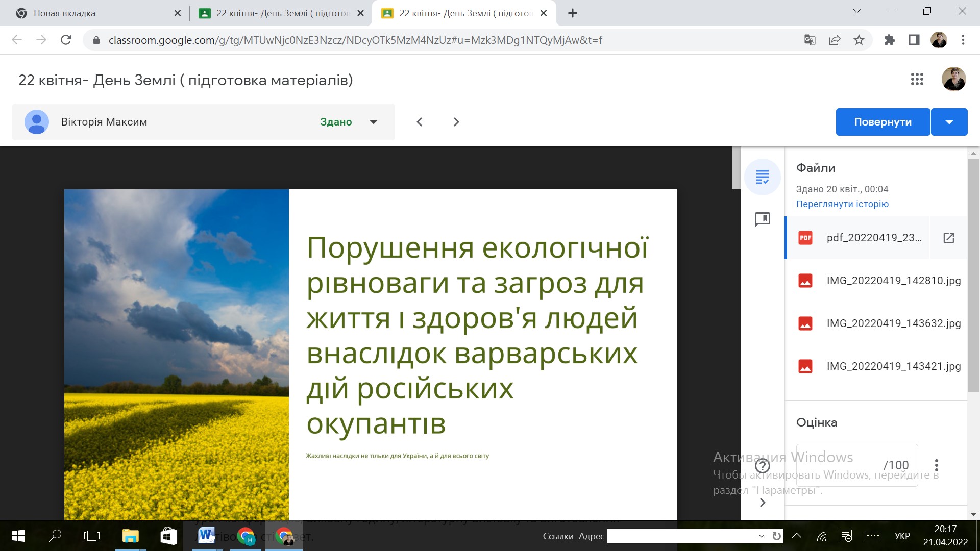Show the Files and grade panel icon
980x551 pixels.
click(x=763, y=177)
